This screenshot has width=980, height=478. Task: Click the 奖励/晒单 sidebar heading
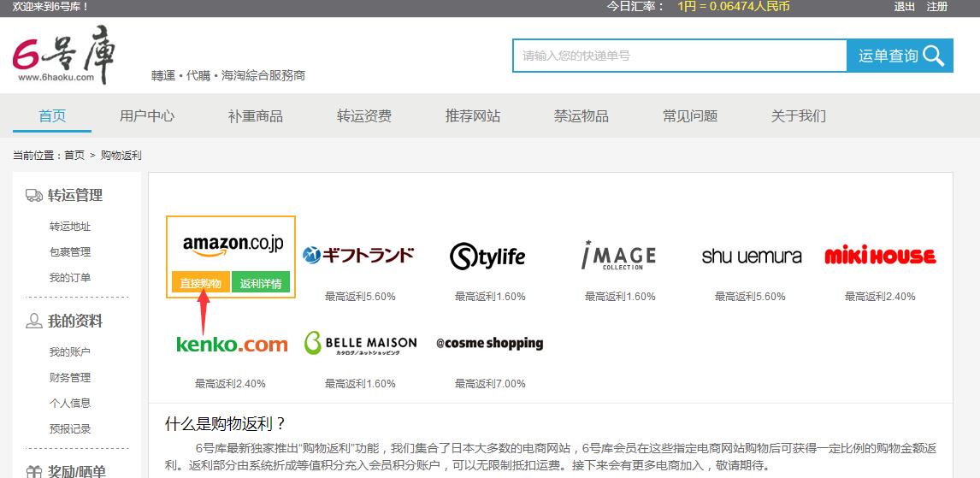click(x=77, y=472)
